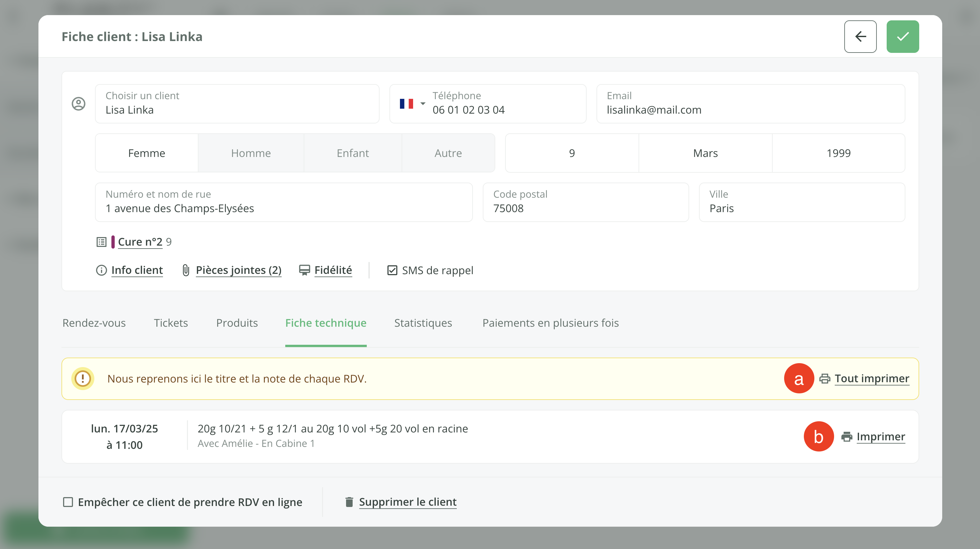Viewport: 980px width, 549px height.
Task: Click the trash icon for deleting client
Action: pyautogui.click(x=349, y=502)
